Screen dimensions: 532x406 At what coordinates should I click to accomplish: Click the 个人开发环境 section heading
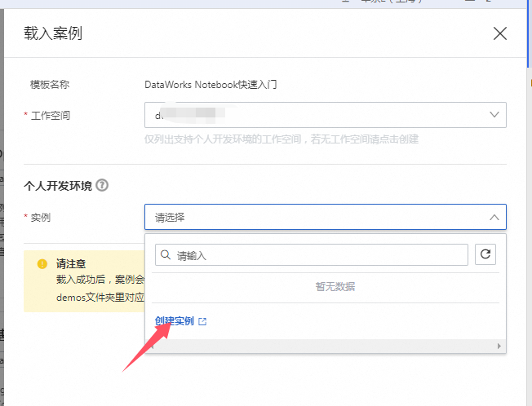pyautogui.click(x=58, y=186)
